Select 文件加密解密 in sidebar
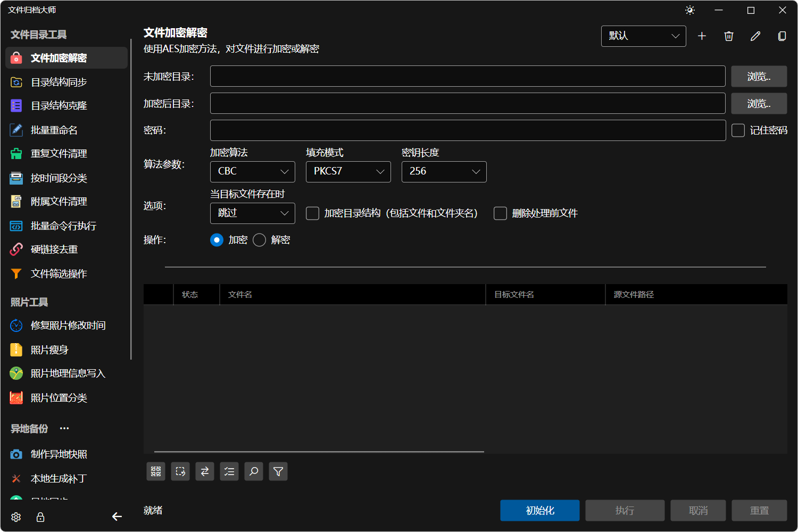 click(x=66, y=58)
